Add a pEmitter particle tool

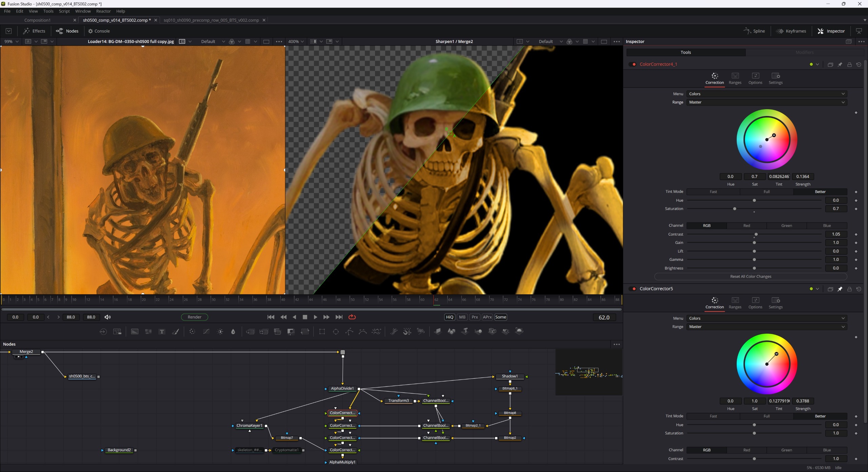click(x=393, y=332)
